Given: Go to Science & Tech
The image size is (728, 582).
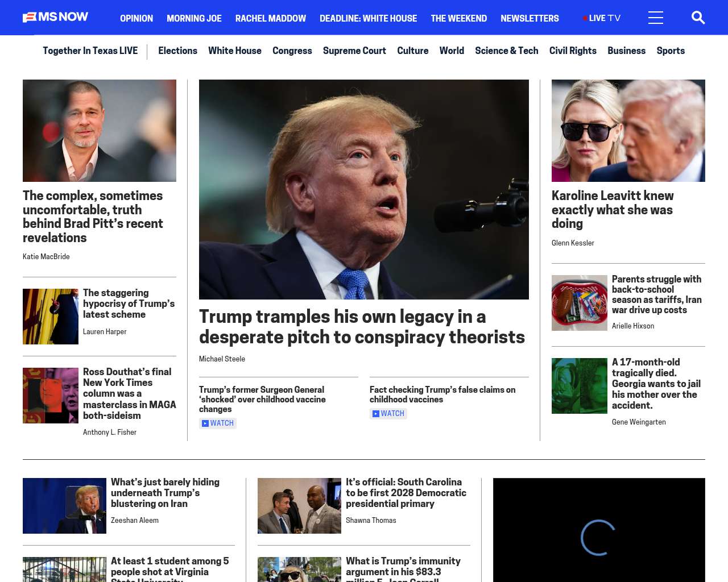Looking at the screenshot, I should [507, 51].
